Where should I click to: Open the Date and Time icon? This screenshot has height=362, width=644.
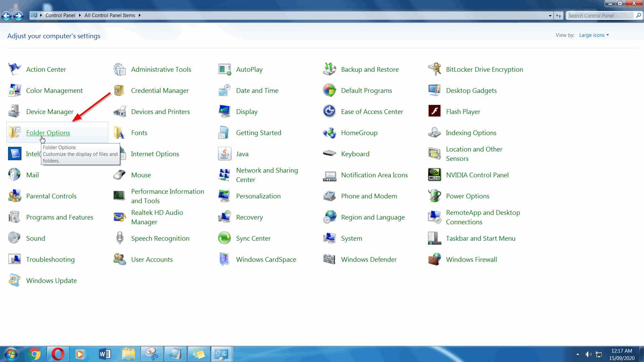click(224, 90)
